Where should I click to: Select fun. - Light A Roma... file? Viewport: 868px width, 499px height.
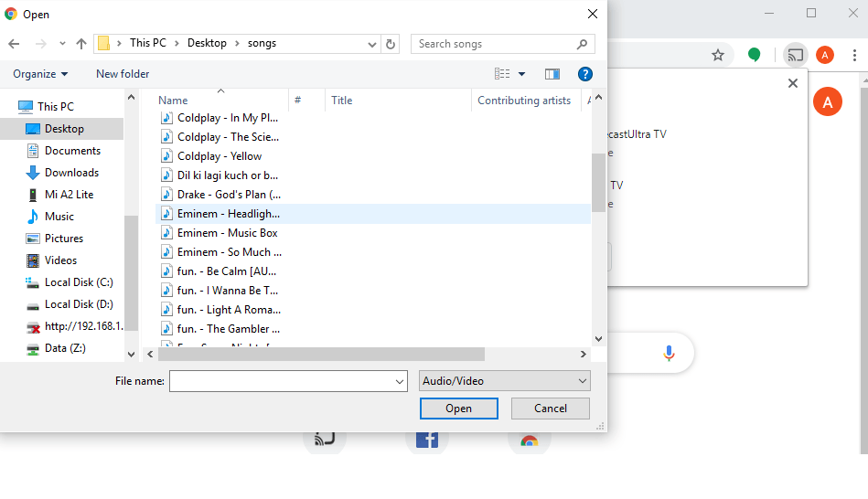click(x=230, y=310)
